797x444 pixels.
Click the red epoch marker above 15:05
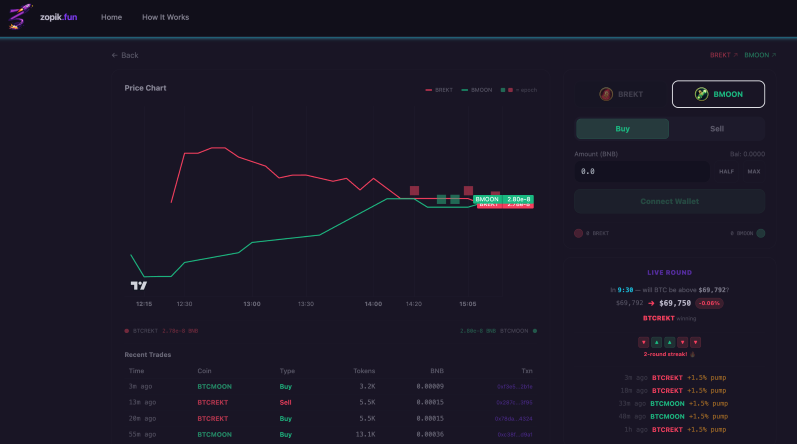point(468,191)
